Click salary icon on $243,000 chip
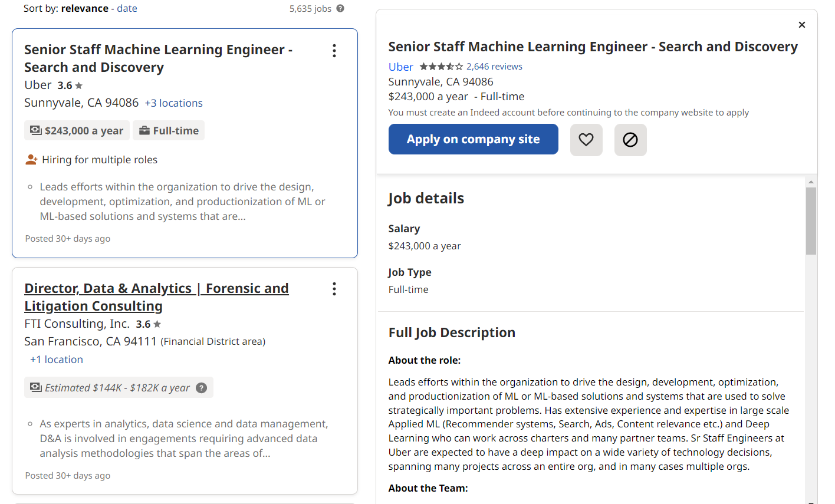The image size is (835, 504). tap(35, 130)
